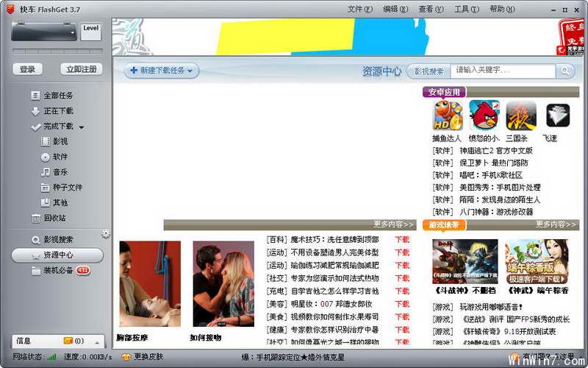
Task: Click the 更换皮肤 skin change icon
Action: point(126,357)
